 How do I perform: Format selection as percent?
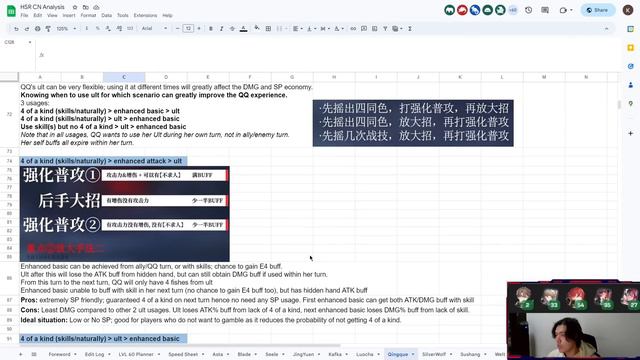click(x=98, y=29)
